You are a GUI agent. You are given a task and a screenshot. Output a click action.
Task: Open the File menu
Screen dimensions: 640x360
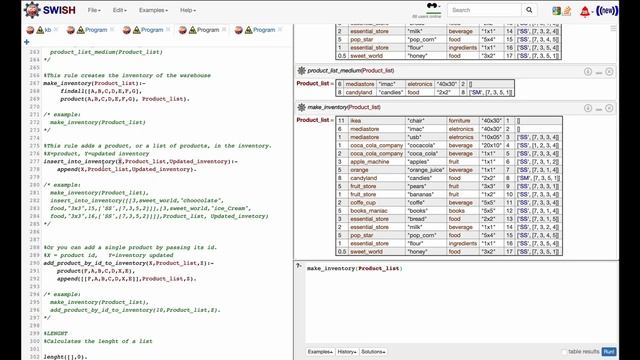(x=94, y=10)
